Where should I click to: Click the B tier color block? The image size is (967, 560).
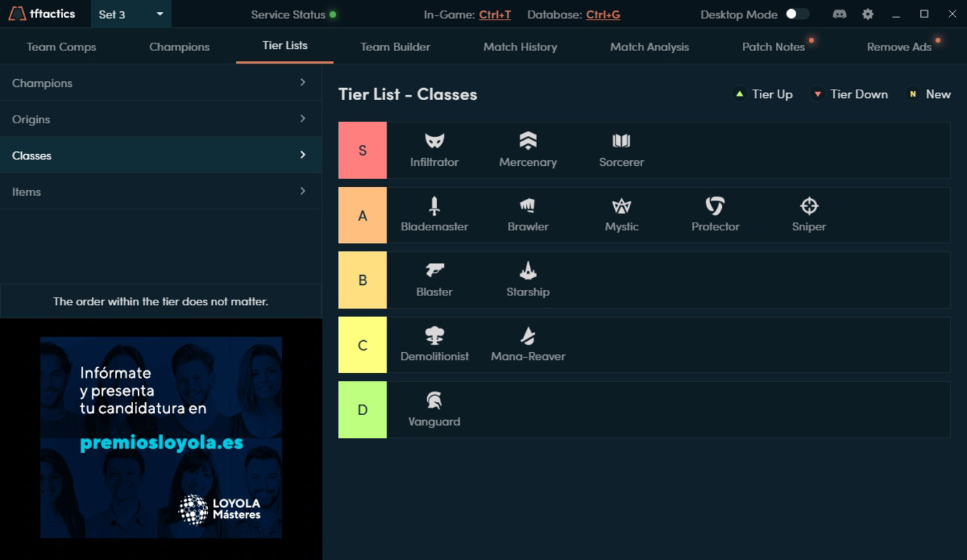click(x=362, y=280)
